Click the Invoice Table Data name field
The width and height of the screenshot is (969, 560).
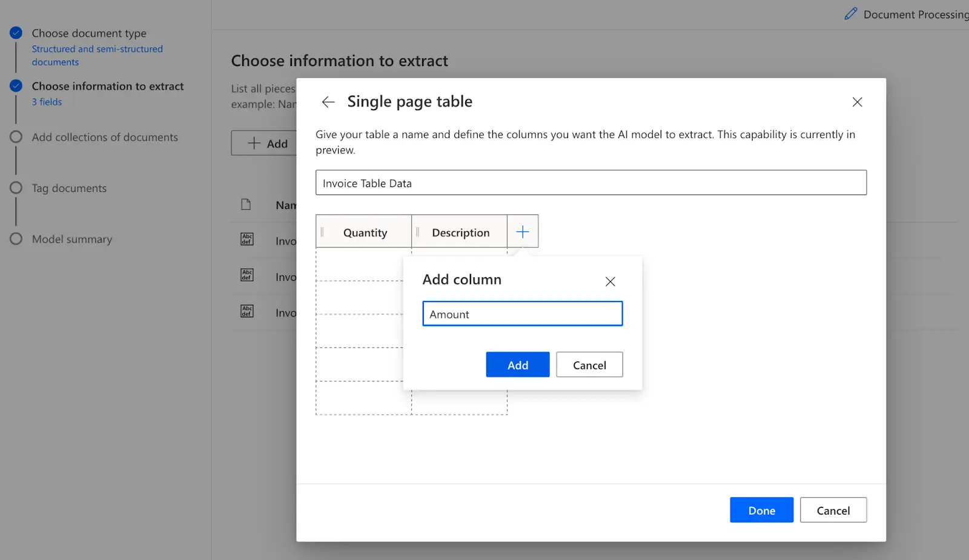pyautogui.click(x=590, y=183)
